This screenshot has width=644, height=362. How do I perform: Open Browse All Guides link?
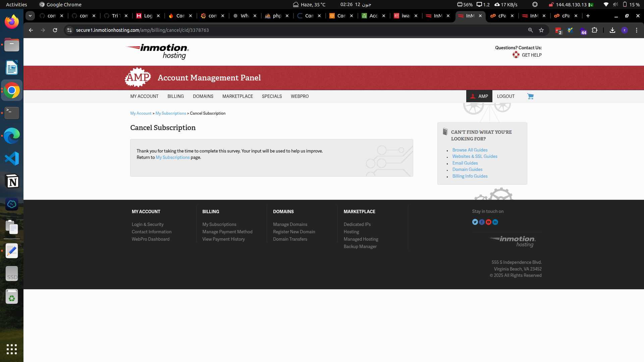[470, 150]
